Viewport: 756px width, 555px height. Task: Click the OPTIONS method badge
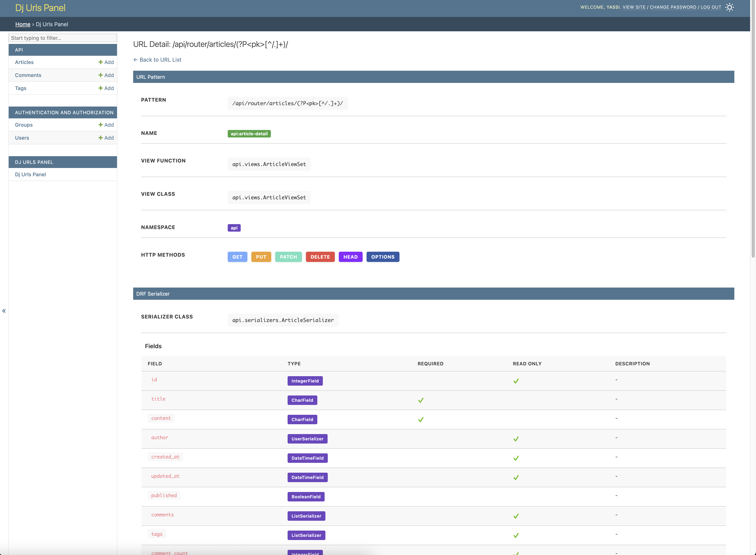[x=383, y=257]
